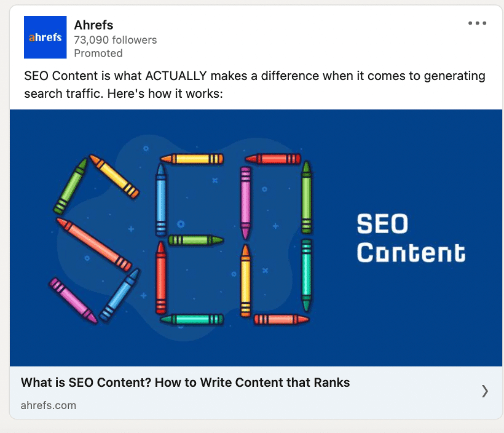This screenshot has height=433, width=504.
Task: Open 'What is SEO Content?' article headline
Action: 186,382
